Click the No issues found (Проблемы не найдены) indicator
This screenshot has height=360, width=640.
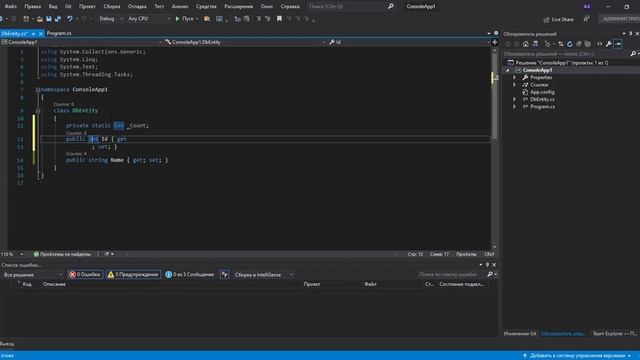click(62, 254)
